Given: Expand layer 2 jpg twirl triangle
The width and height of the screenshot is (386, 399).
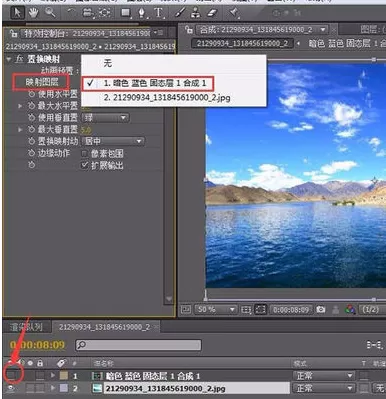Looking at the screenshot, I should 52,388.
